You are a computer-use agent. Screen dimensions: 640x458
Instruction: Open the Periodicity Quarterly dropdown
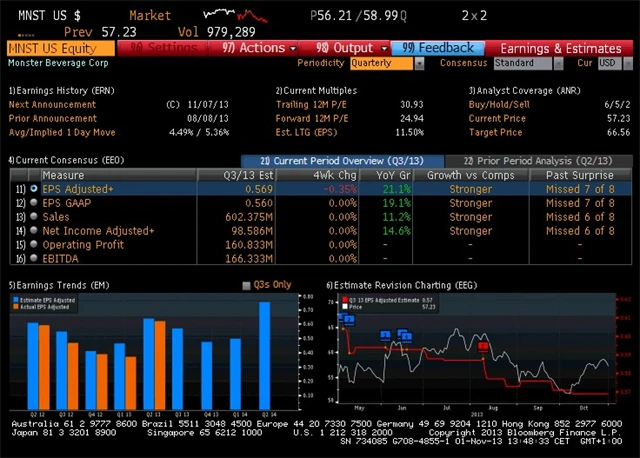click(385, 63)
